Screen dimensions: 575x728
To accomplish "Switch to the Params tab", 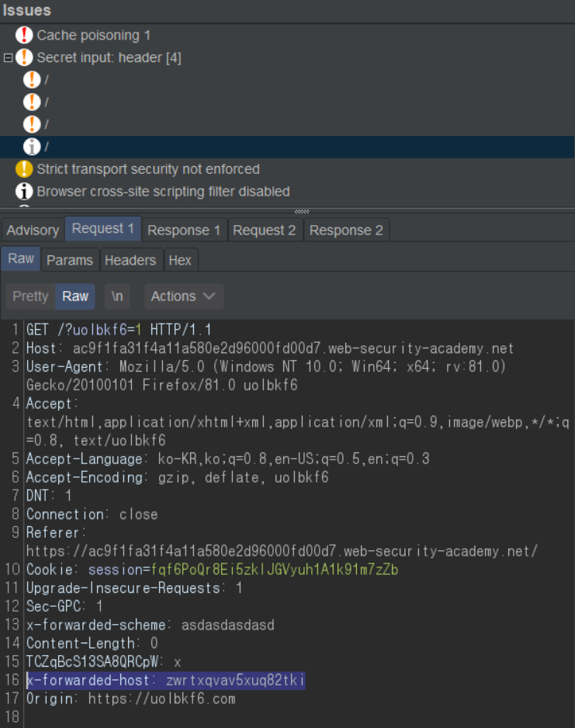I will 69,260.
